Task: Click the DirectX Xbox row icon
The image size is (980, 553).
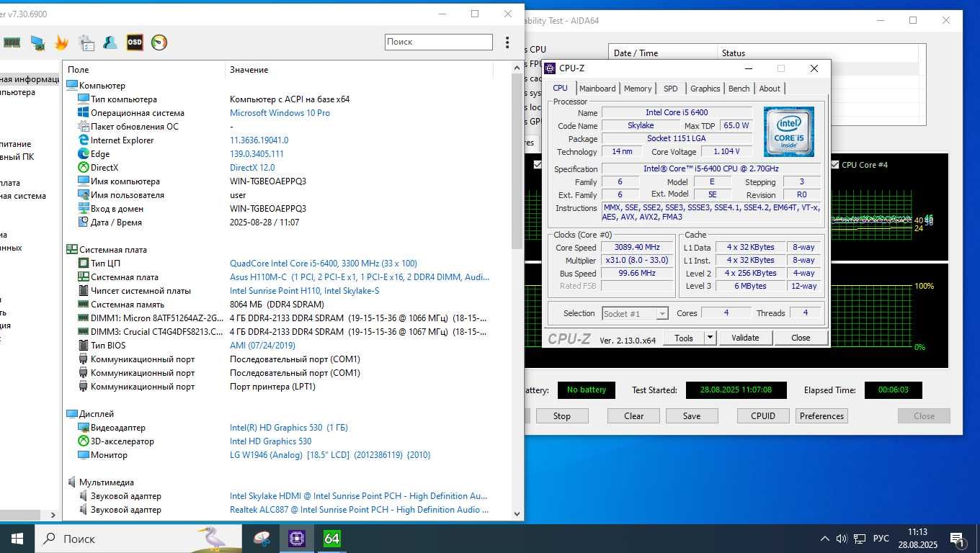Action: [84, 168]
